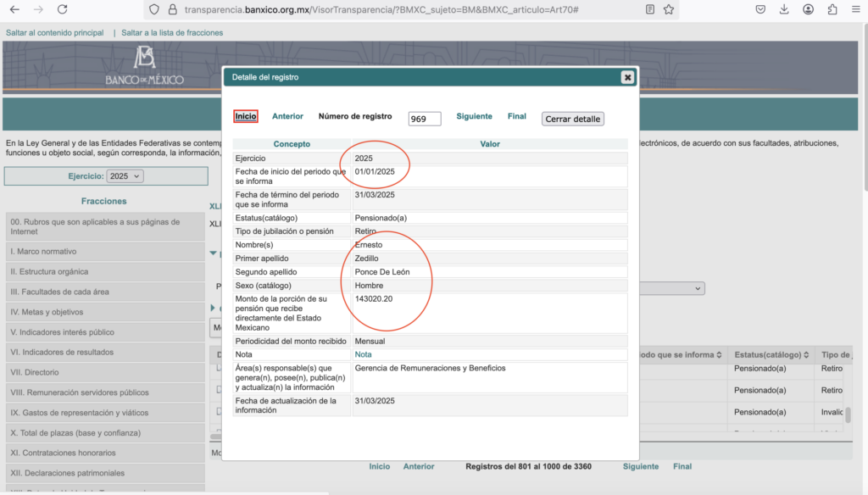Click the Número de registro input field
The height and width of the screenshot is (495, 868).
coord(424,119)
